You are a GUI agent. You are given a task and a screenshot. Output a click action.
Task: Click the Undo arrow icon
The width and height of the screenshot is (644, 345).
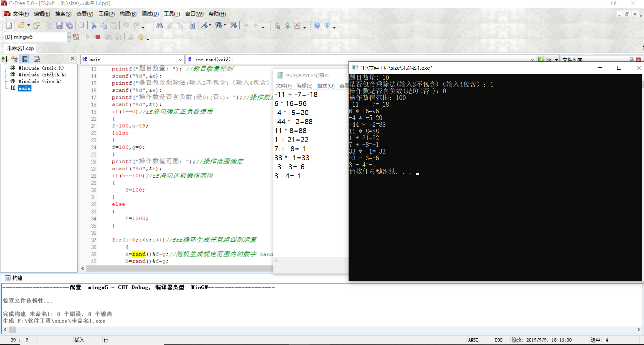tap(126, 25)
